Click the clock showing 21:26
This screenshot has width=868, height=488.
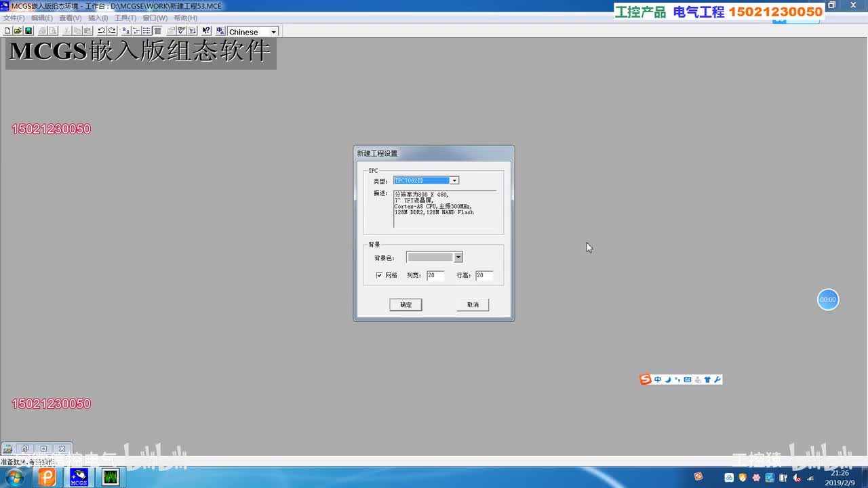click(840, 473)
